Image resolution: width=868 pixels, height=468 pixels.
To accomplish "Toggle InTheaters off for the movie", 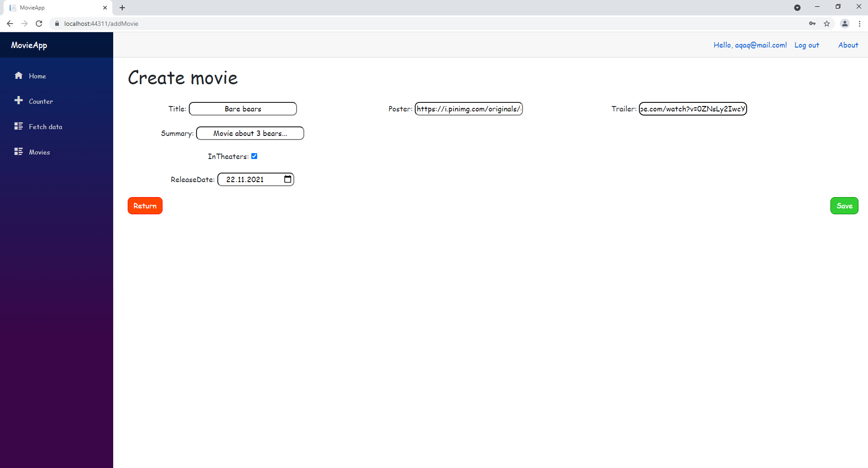I will click(x=254, y=156).
